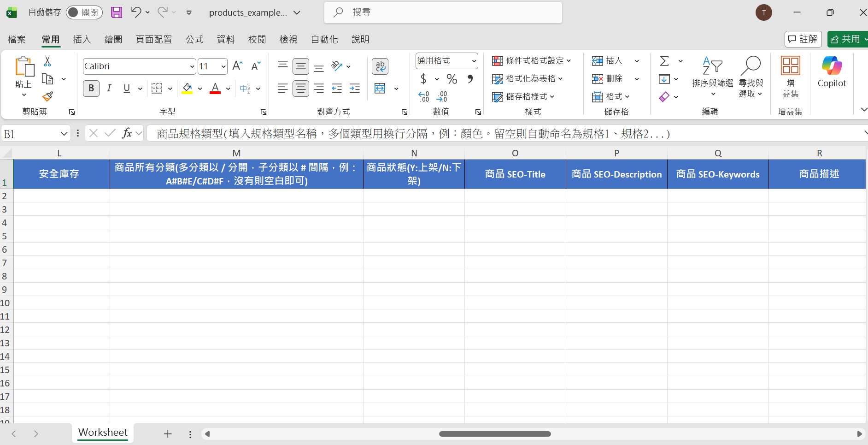Click the yellow Fill Color swatch button
This screenshot has width=868, height=445.
coord(187,89)
